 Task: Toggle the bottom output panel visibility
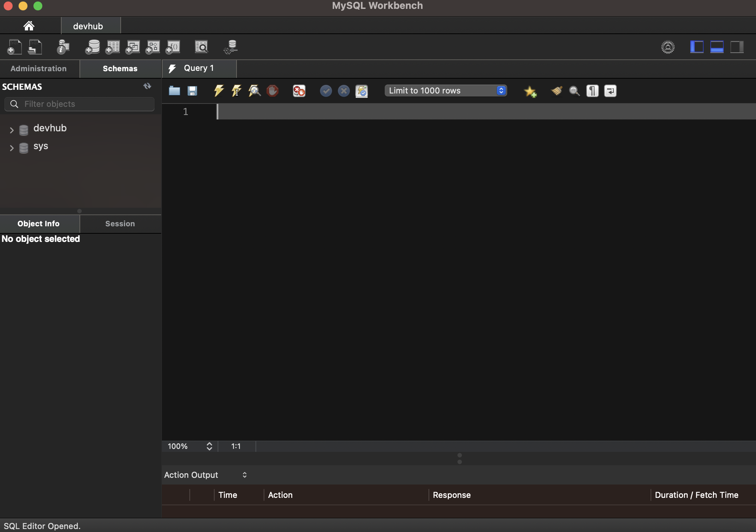(717, 47)
